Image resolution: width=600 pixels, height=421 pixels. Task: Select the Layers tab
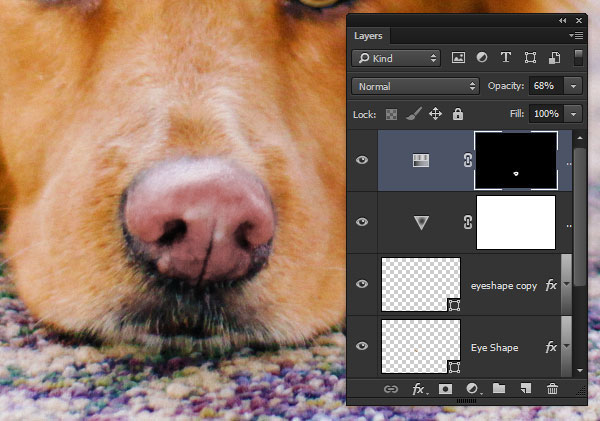(368, 36)
